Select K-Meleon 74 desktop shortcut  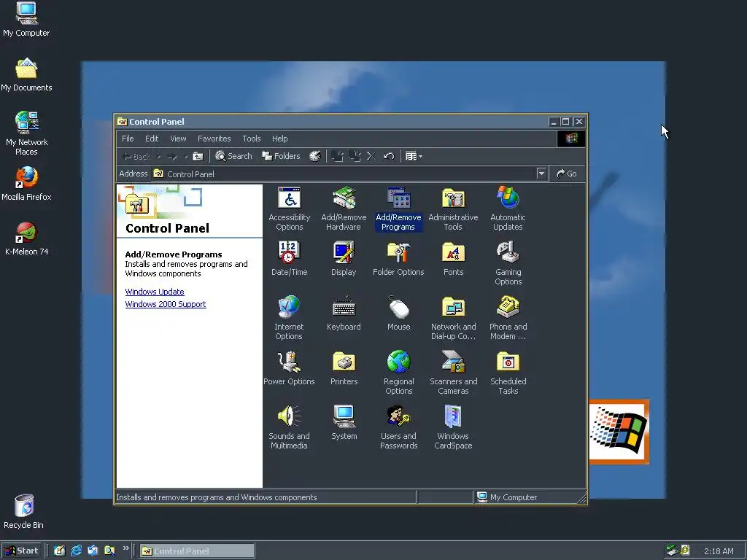click(x=26, y=238)
